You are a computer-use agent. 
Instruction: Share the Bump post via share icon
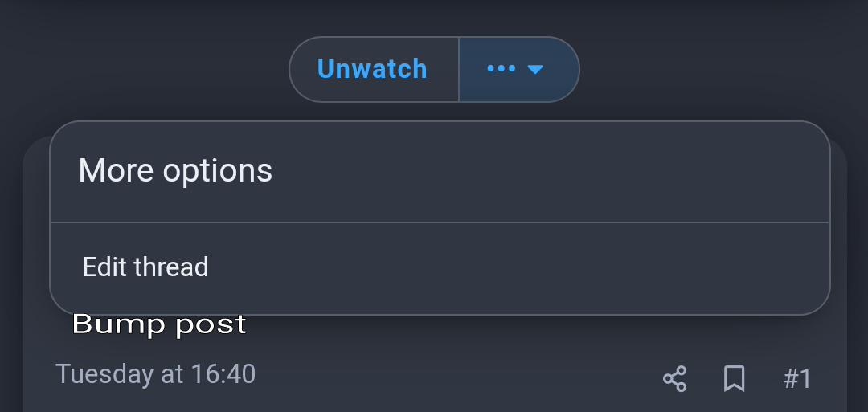coord(674,379)
